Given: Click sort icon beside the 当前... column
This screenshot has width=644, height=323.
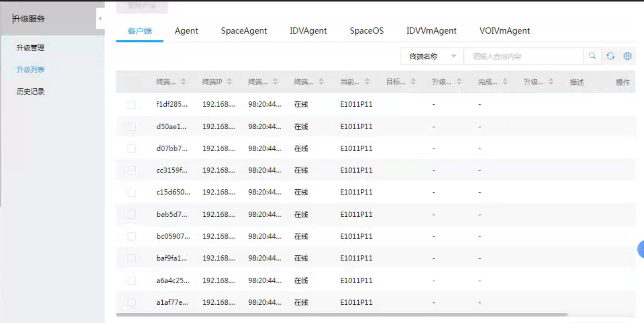Looking at the screenshot, I should click(x=367, y=82).
